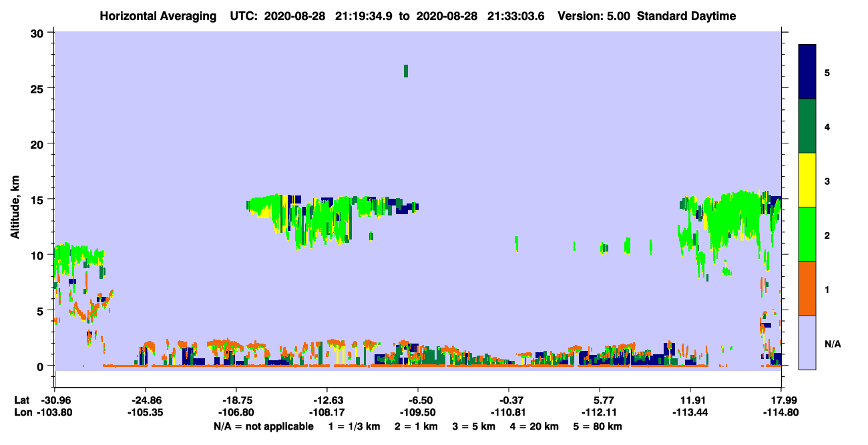Click longitude value -103.80
Viewport: 868px width, 445px height.
[x=55, y=412]
